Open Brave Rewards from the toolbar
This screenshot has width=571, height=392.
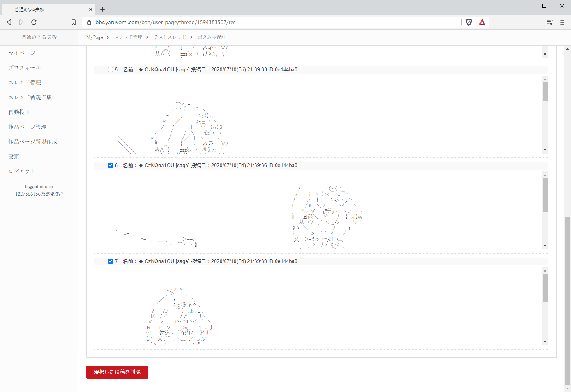[482, 22]
